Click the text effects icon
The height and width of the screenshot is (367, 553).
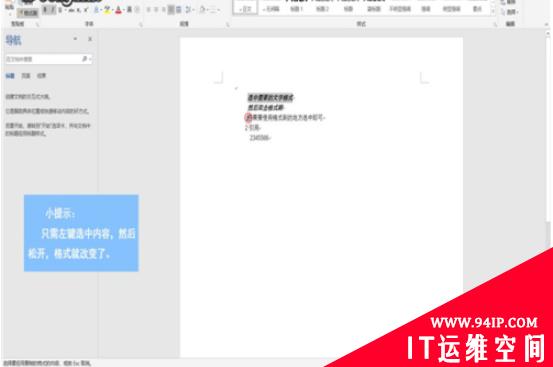pos(96,10)
